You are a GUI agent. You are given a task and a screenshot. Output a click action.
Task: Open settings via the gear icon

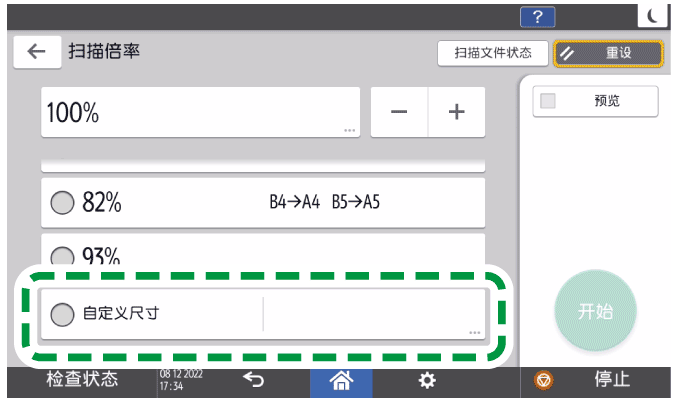pyautogui.click(x=427, y=380)
